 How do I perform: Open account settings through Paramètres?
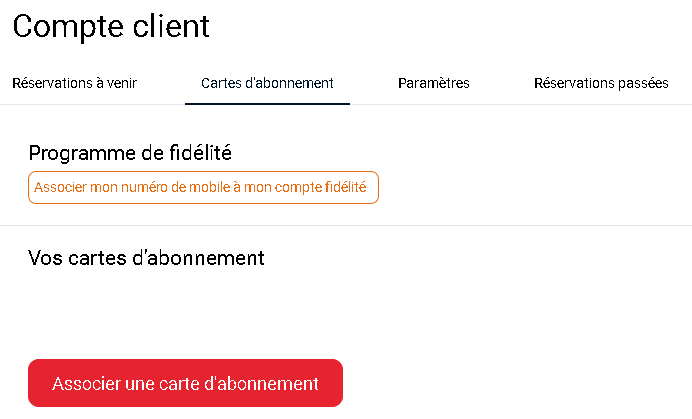[x=433, y=83]
